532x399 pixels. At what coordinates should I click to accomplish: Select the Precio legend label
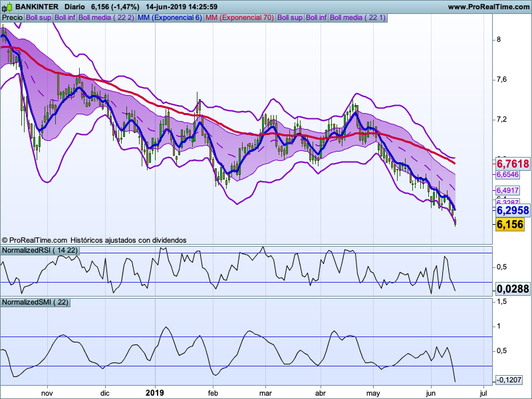click(x=13, y=18)
